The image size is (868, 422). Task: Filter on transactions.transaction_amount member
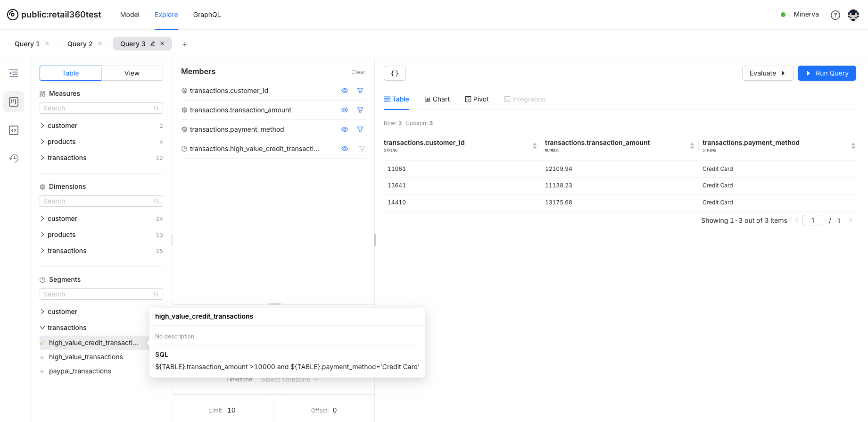coord(360,110)
